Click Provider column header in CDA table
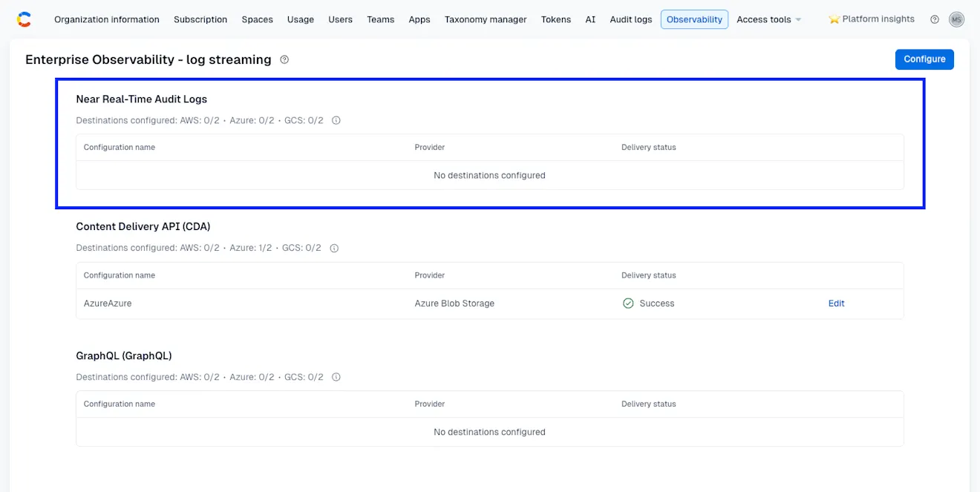 430,275
